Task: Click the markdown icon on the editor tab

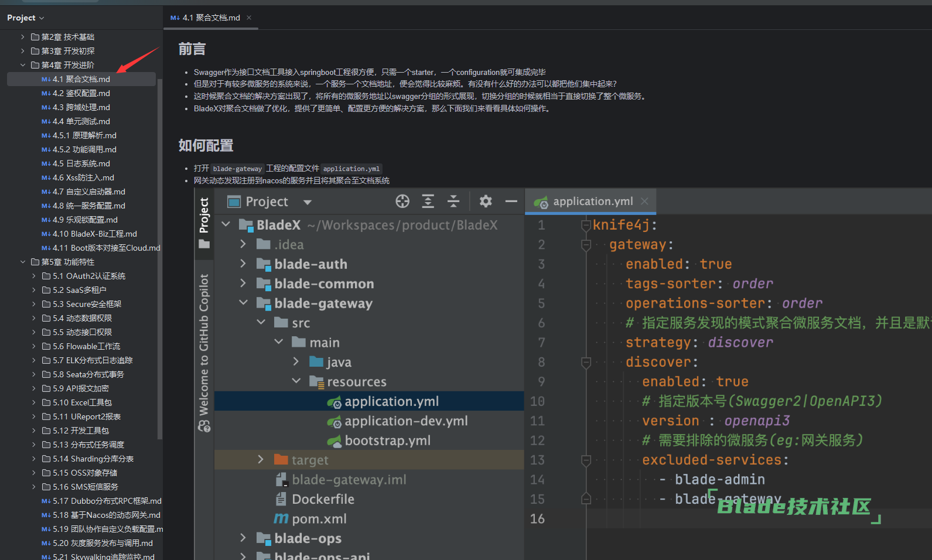Action: (x=175, y=18)
